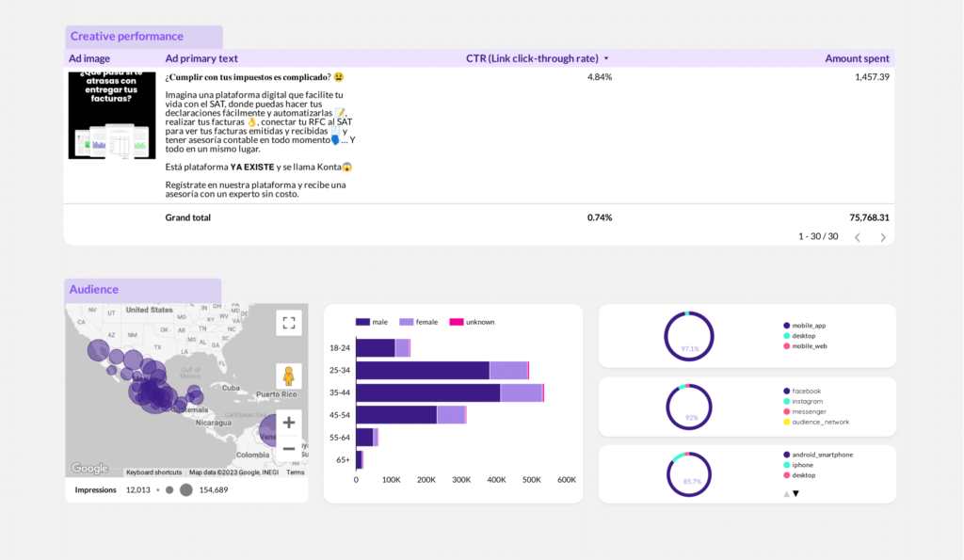Toggle the female series in legend
This screenshot has height=560, width=964.
[x=418, y=322]
